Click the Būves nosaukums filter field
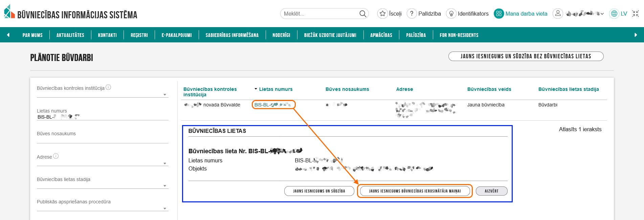This screenshot has height=220, width=644. tap(103, 139)
